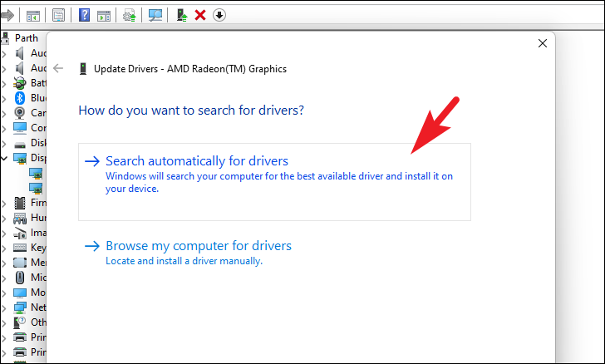Select the 'Disp' Display adapters row label

click(x=38, y=158)
